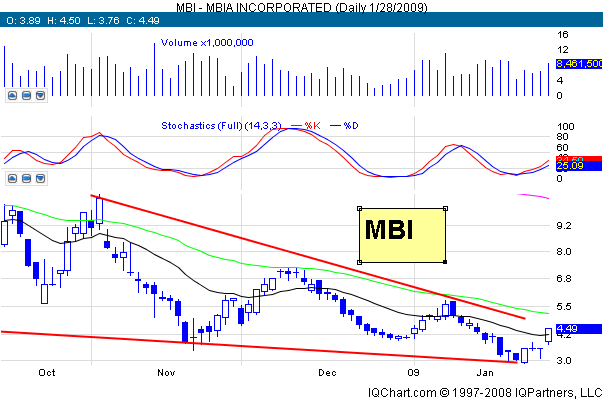Click the IQChart.com copyright text
This screenshot has height=399, width=603.
[x=485, y=392]
